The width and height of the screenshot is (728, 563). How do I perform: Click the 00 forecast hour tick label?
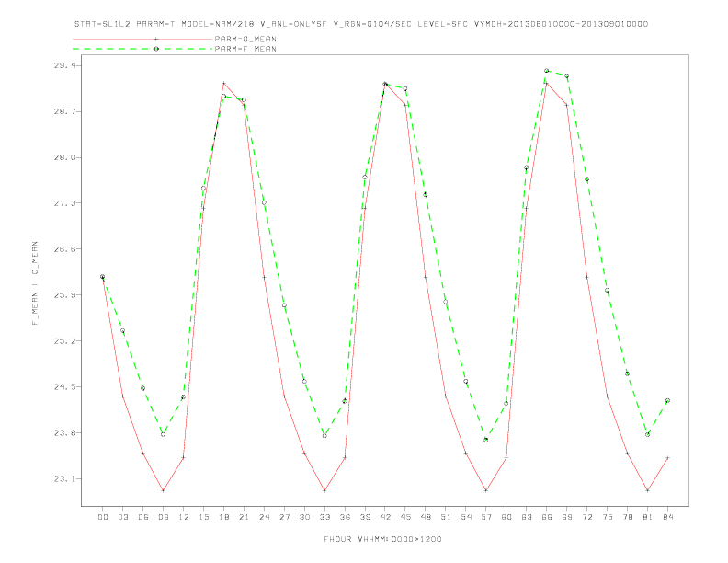click(x=103, y=517)
